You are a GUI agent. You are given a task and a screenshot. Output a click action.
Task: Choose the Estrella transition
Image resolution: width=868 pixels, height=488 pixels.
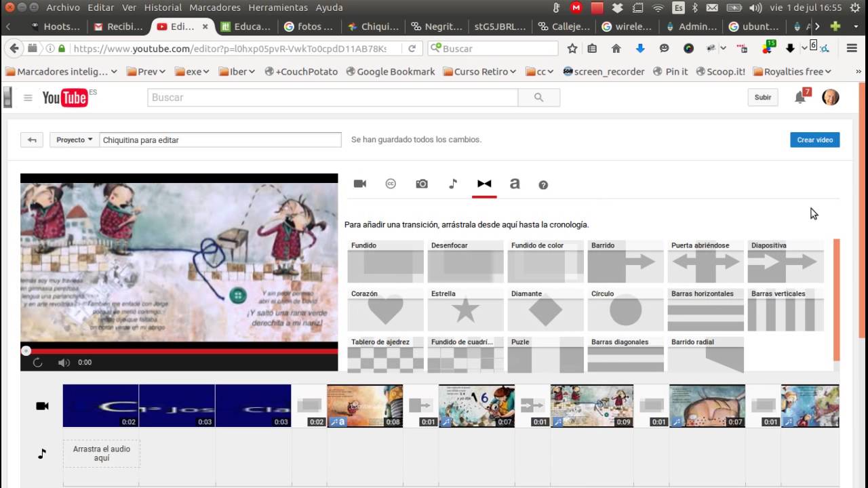465,310
